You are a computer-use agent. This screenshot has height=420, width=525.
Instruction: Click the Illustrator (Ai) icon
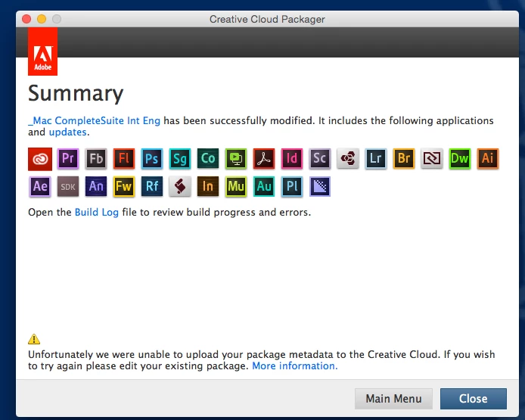[x=488, y=158]
